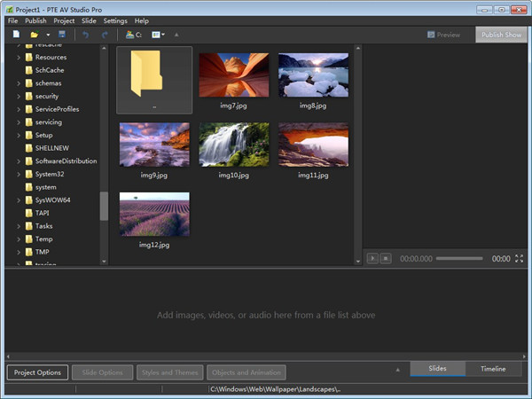Click the file list scroll down arrow
Viewport: 532px width, 399px height.
pos(357,262)
